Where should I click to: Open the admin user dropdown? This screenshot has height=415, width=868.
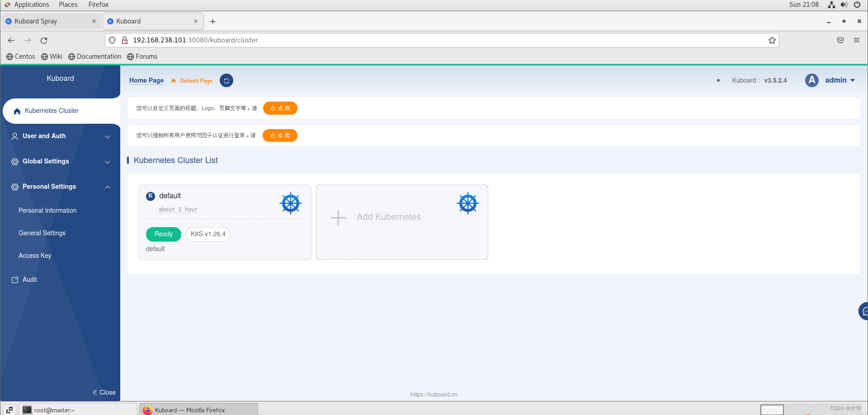pyautogui.click(x=840, y=80)
